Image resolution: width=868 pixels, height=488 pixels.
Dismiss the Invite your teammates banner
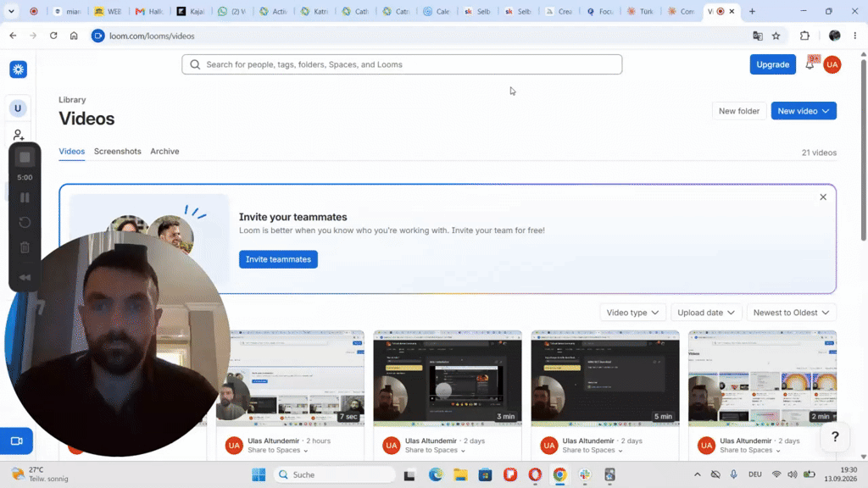[823, 197]
